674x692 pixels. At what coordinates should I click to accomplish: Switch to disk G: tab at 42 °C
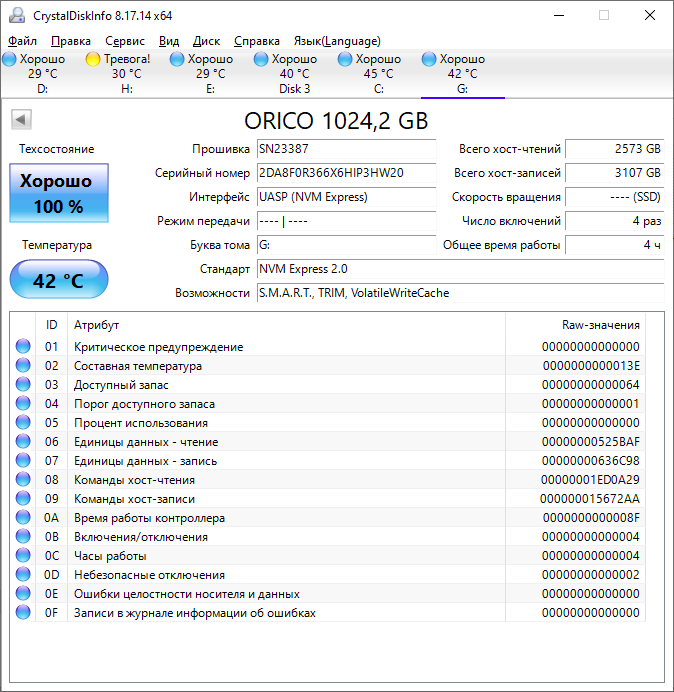point(462,74)
